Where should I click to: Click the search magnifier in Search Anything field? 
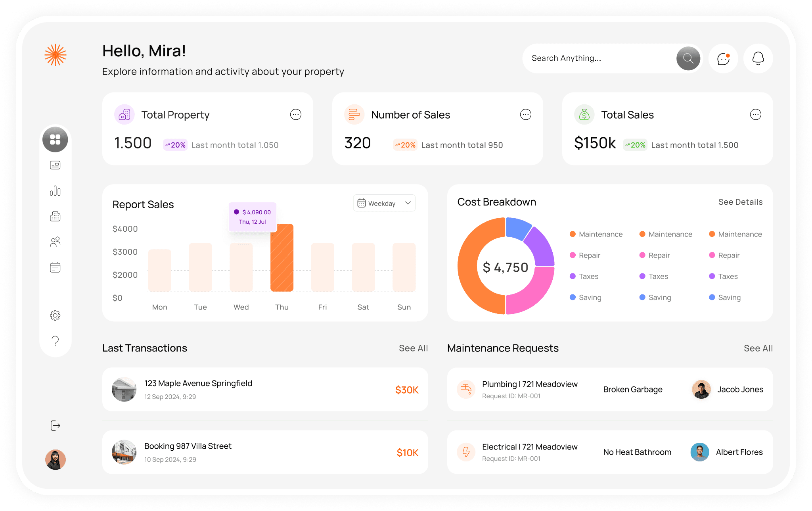(688, 58)
